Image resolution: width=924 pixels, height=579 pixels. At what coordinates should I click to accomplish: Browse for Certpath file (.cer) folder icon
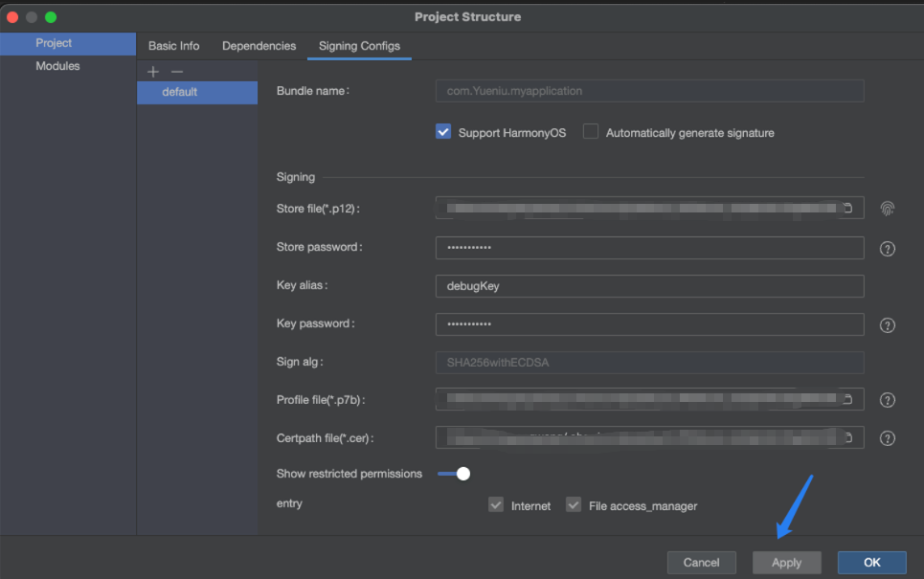848,437
